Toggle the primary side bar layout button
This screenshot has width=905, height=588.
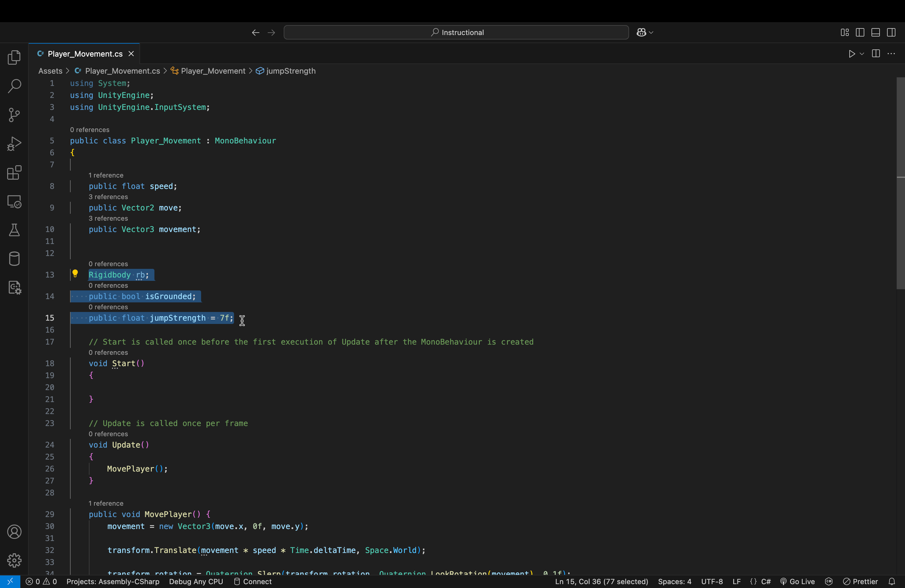coord(860,32)
